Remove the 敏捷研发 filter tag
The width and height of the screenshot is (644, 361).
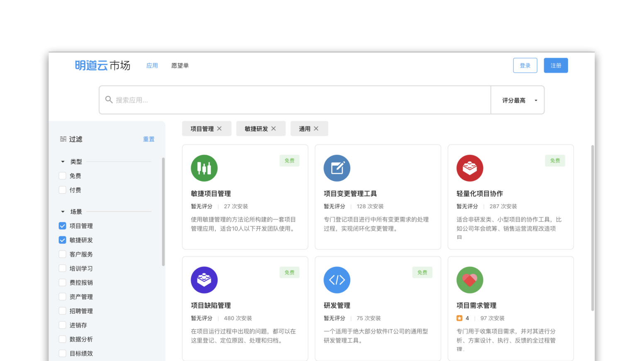click(273, 128)
